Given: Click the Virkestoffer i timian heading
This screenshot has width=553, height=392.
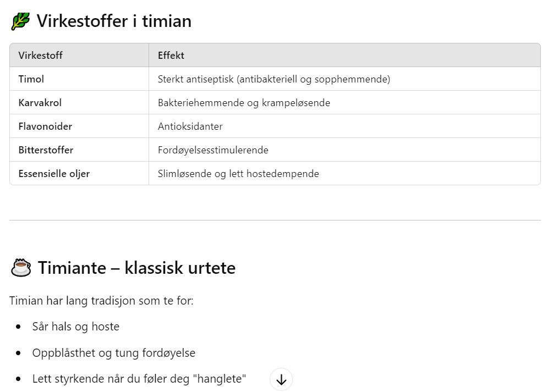Looking at the screenshot, I should [114, 21].
